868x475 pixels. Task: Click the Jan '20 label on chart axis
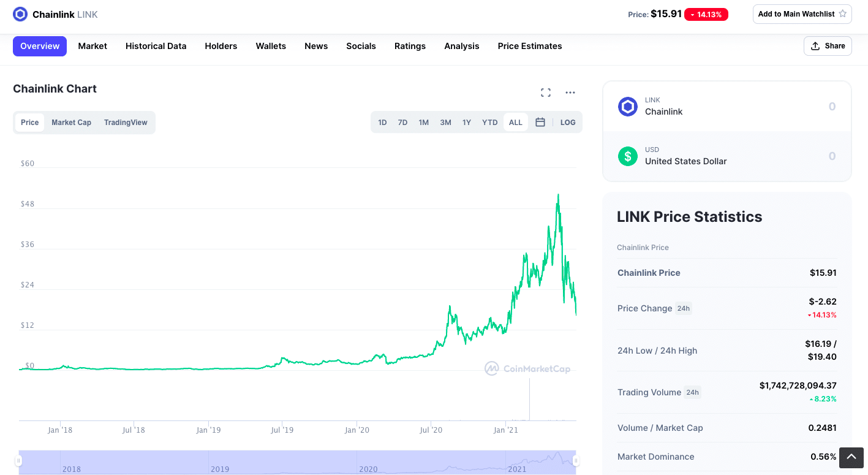(x=357, y=430)
